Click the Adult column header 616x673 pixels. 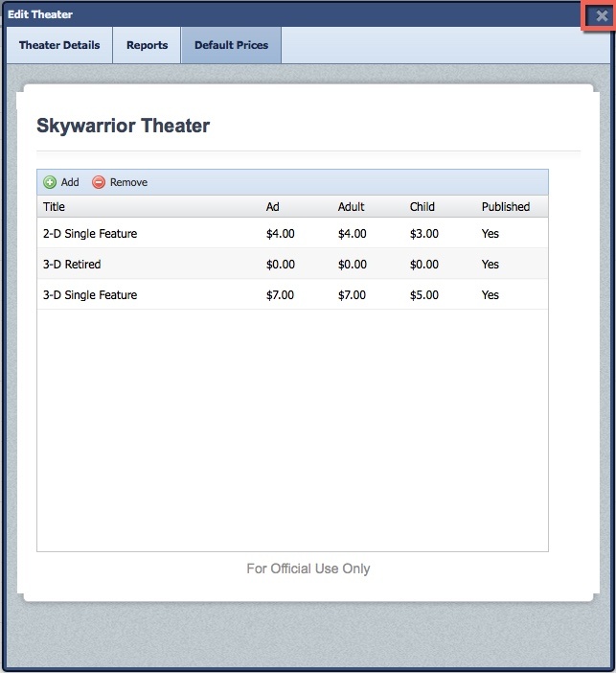click(352, 206)
